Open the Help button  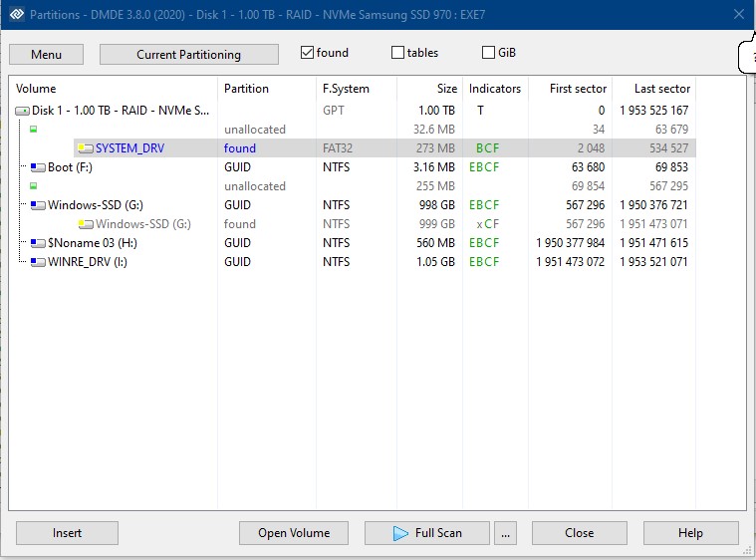tap(690, 533)
